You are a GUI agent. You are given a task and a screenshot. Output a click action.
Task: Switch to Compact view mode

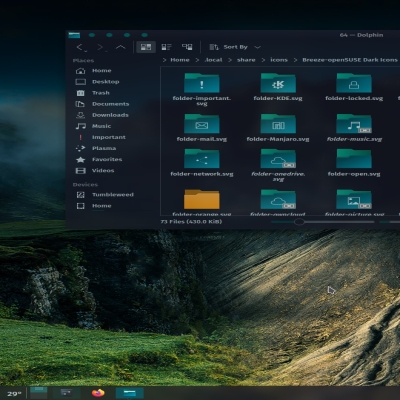coord(166,47)
